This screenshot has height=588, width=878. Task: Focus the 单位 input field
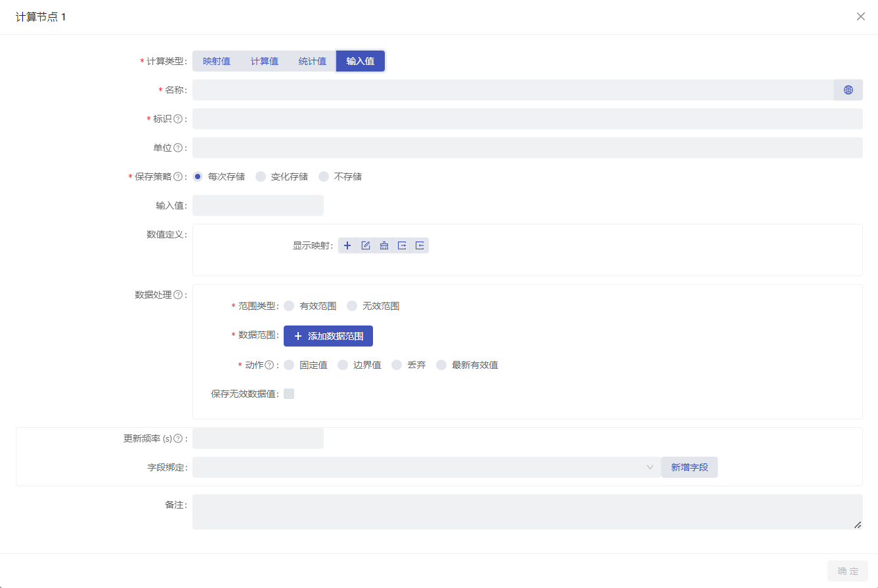click(x=527, y=148)
